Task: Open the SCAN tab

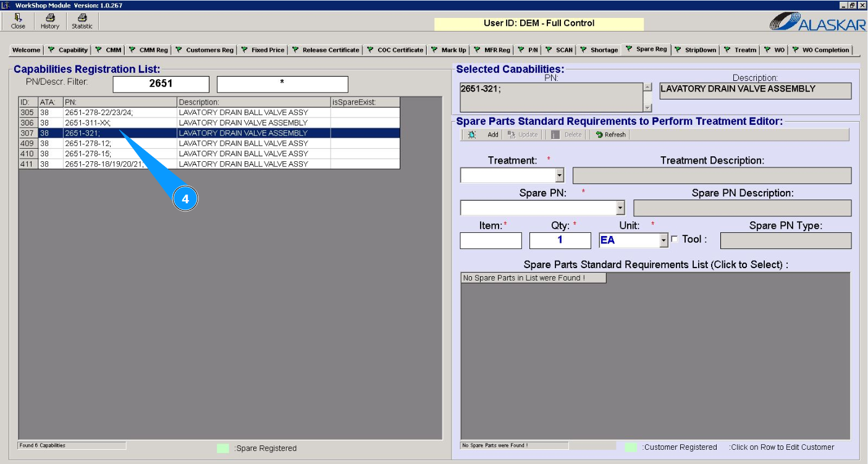Action: (559, 50)
